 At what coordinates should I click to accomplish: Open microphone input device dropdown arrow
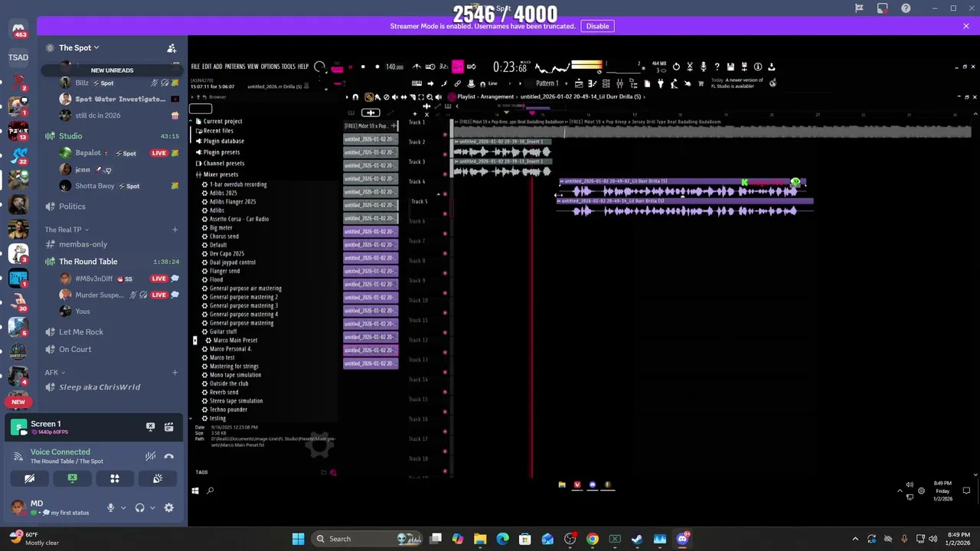click(x=123, y=507)
